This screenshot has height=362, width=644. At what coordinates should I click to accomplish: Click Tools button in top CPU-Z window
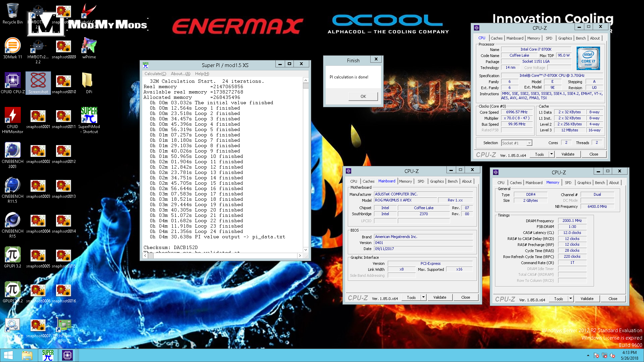pyautogui.click(x=539, y=154)
